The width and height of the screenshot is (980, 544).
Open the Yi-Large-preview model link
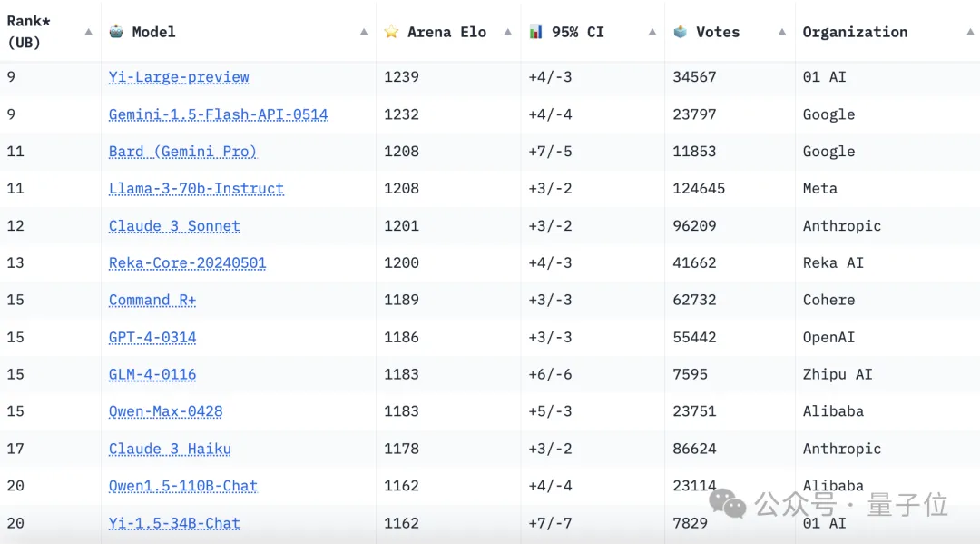(x=179, y=77)
